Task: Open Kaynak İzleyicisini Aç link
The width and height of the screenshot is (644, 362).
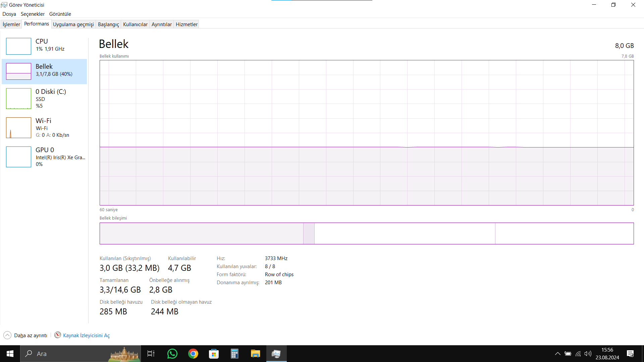Action: 86,336
